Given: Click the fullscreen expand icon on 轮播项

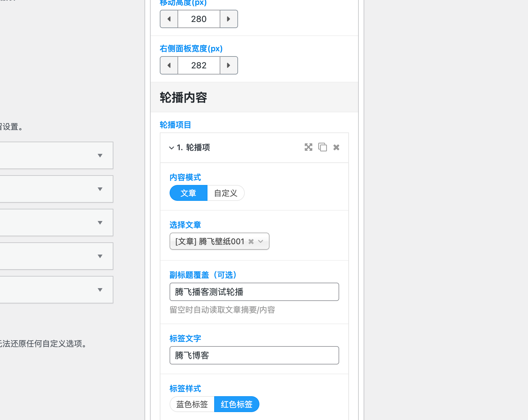Looking at the screenshot, I should coord(308,147).
